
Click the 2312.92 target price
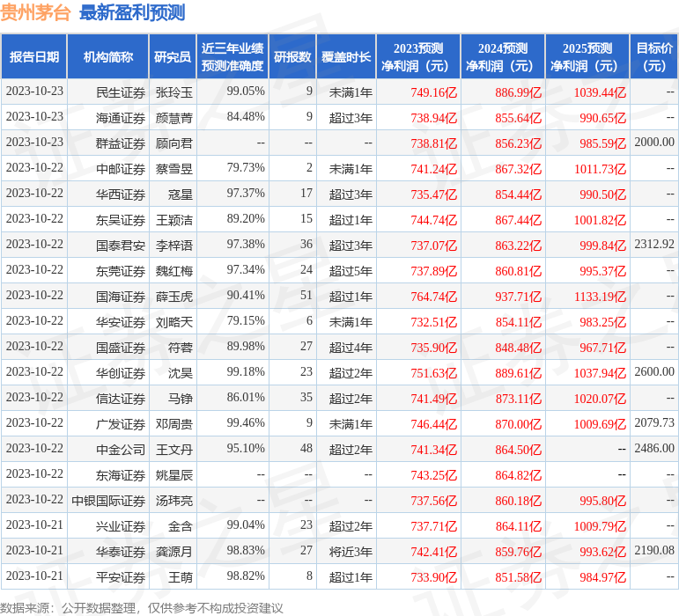click(654, 245)
